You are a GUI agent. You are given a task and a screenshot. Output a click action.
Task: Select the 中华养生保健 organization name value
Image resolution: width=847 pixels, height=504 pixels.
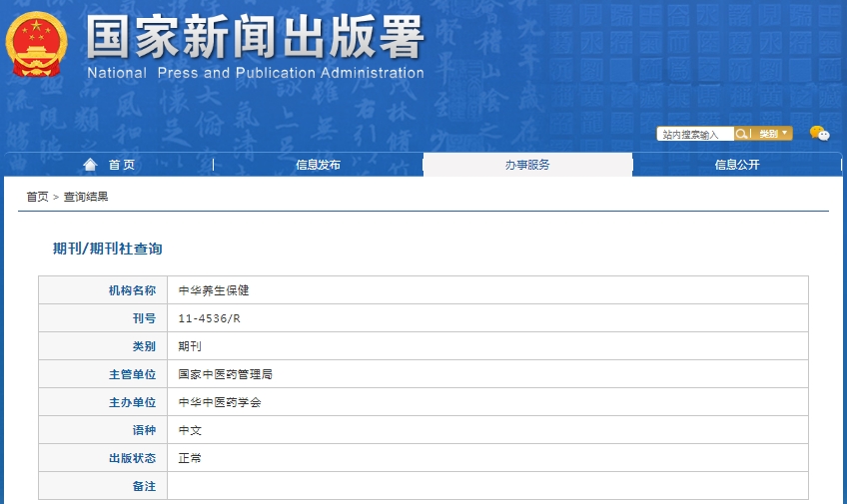coord(214,290)
